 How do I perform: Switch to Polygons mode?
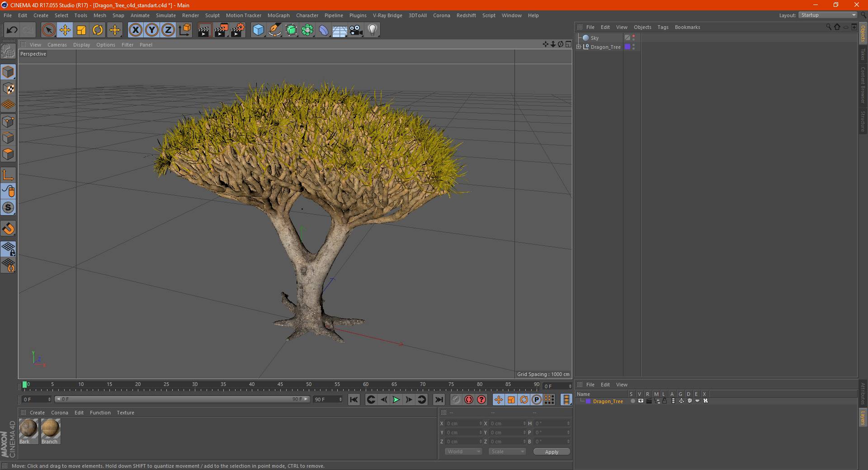tap(8, 154)
